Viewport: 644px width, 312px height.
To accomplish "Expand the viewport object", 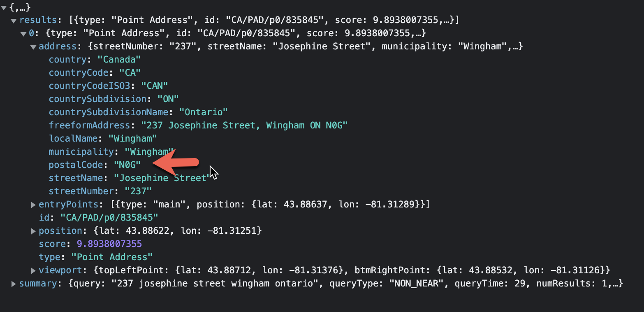I will click(x=33, y=270).
